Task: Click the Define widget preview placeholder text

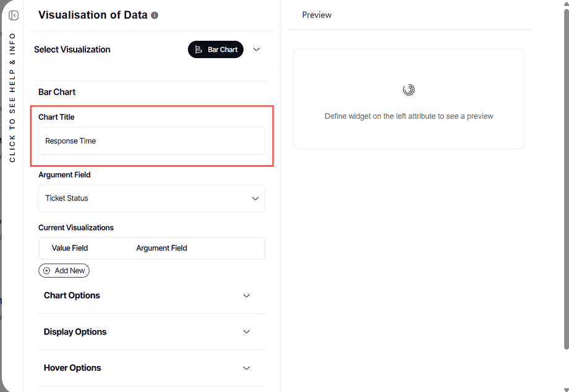Action: pyautogui.click(x=409, y=116)
